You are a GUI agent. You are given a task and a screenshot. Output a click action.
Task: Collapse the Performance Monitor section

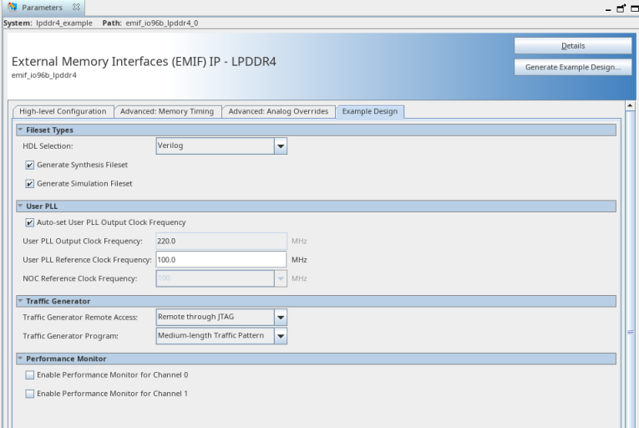click(20, 358)
